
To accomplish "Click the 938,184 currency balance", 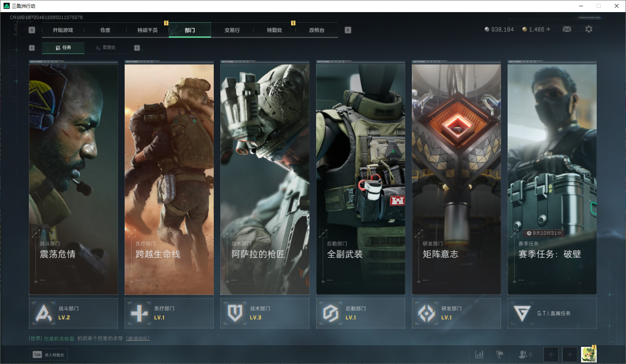I will click(499, 29).
